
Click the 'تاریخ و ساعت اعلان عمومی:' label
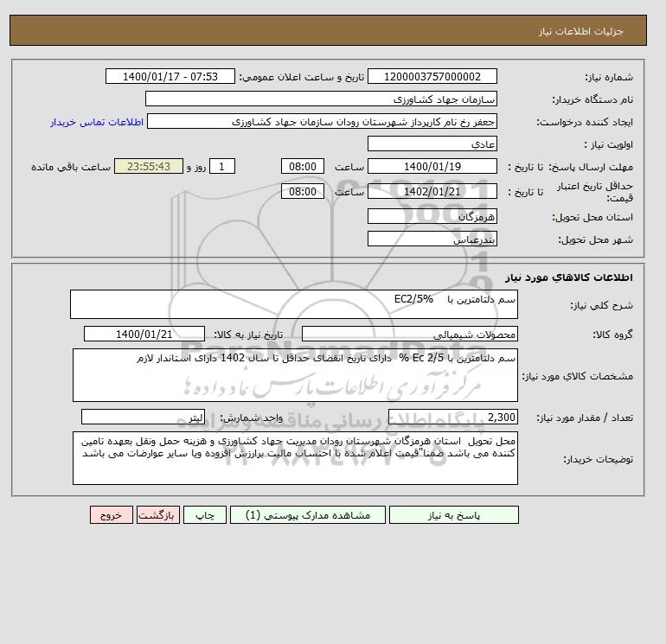302,77
